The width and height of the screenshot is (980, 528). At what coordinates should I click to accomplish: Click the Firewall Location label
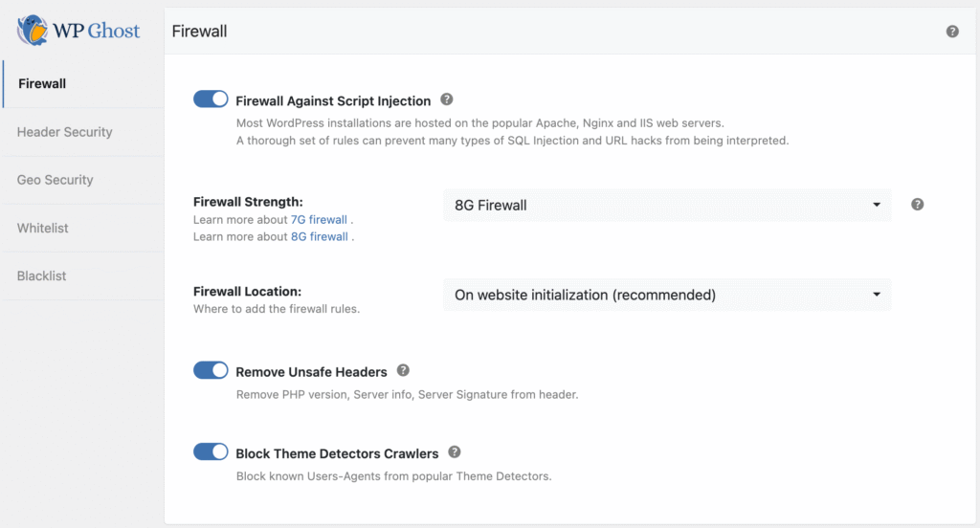coord(248,291)
